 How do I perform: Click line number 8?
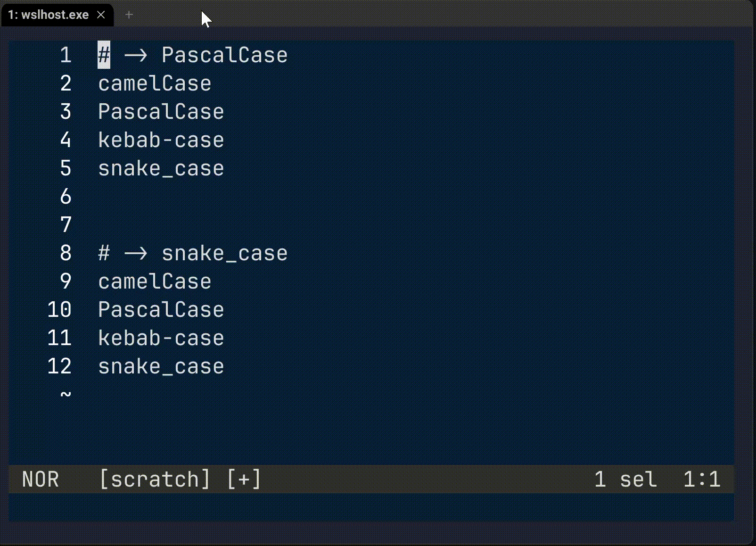[x=66, y=253]
